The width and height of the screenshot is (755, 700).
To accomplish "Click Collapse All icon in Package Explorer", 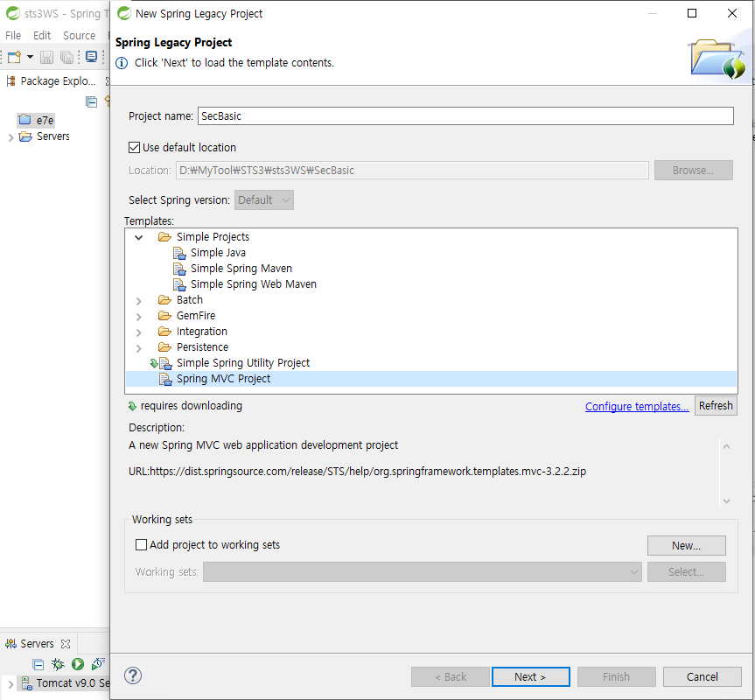I will 92,101.
